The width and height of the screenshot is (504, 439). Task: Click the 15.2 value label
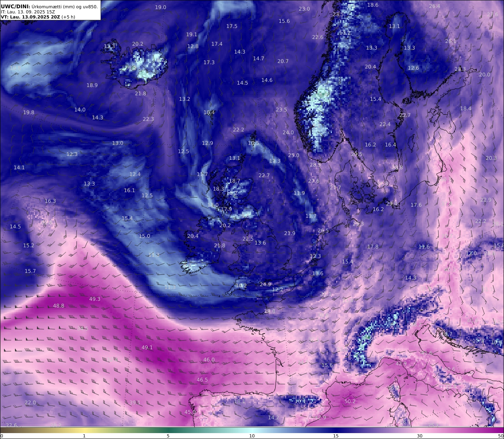point(28,246)
